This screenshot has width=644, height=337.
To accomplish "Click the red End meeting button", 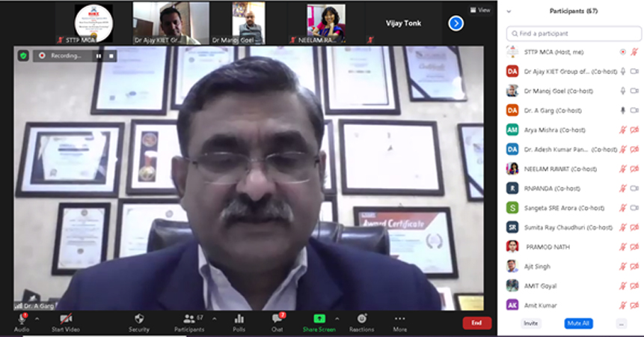I will [x=476, y=323].
